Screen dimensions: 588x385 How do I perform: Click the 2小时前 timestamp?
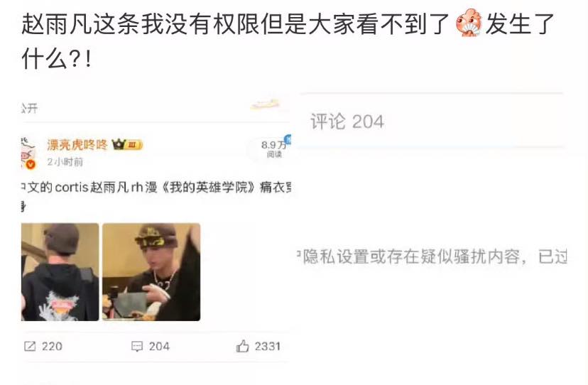[65, 162]
